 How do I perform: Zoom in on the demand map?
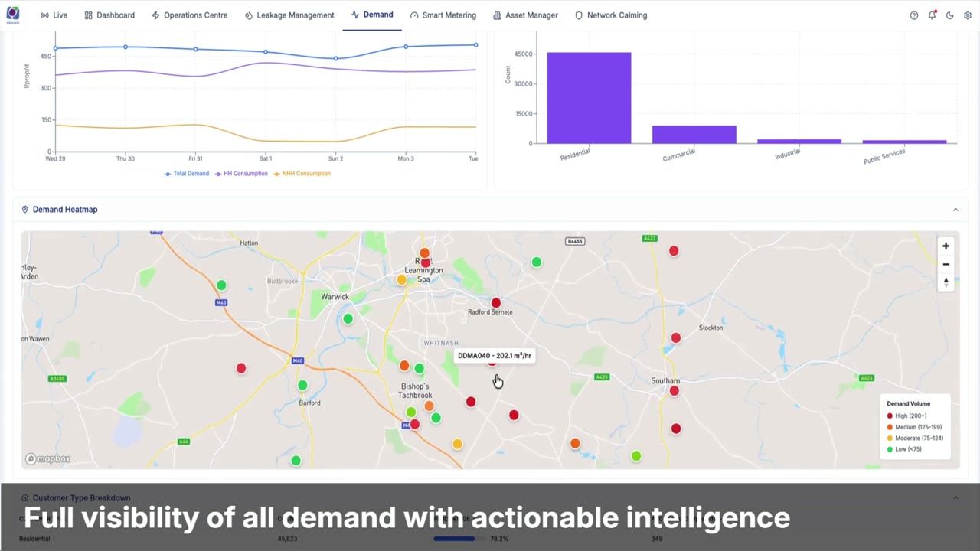click(x=946, y=246)
